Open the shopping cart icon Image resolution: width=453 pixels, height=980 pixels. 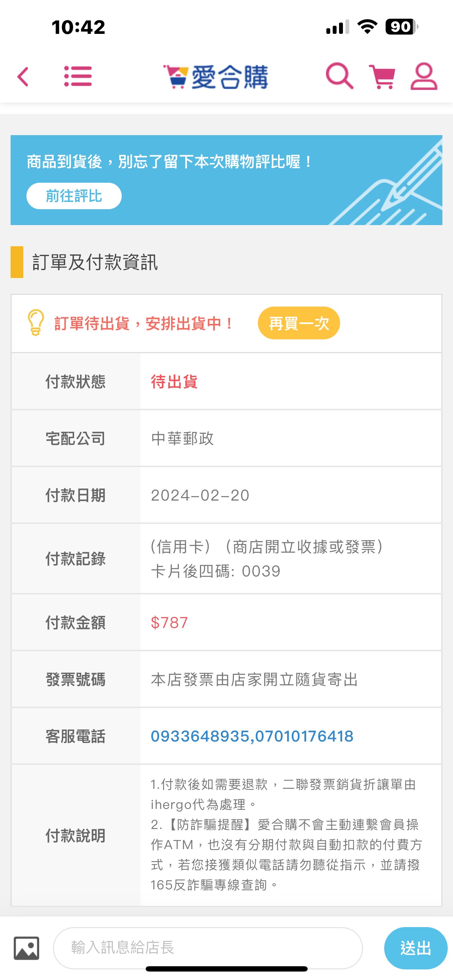coord(382,77)
